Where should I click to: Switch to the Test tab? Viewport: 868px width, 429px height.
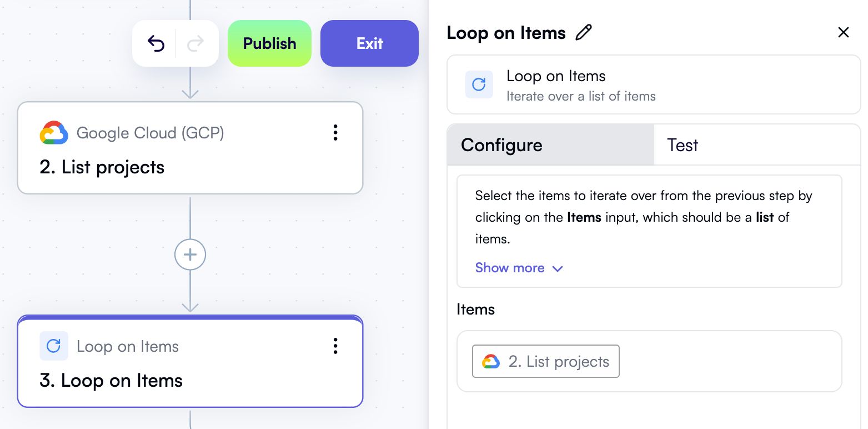683,145
